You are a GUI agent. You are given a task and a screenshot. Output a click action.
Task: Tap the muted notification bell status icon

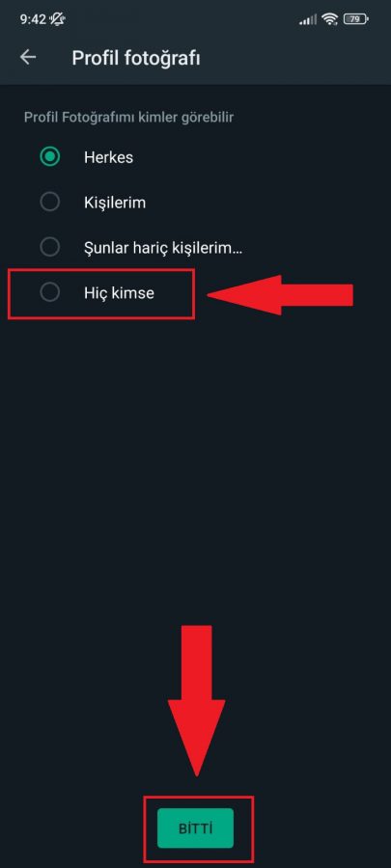click(57, 19)
